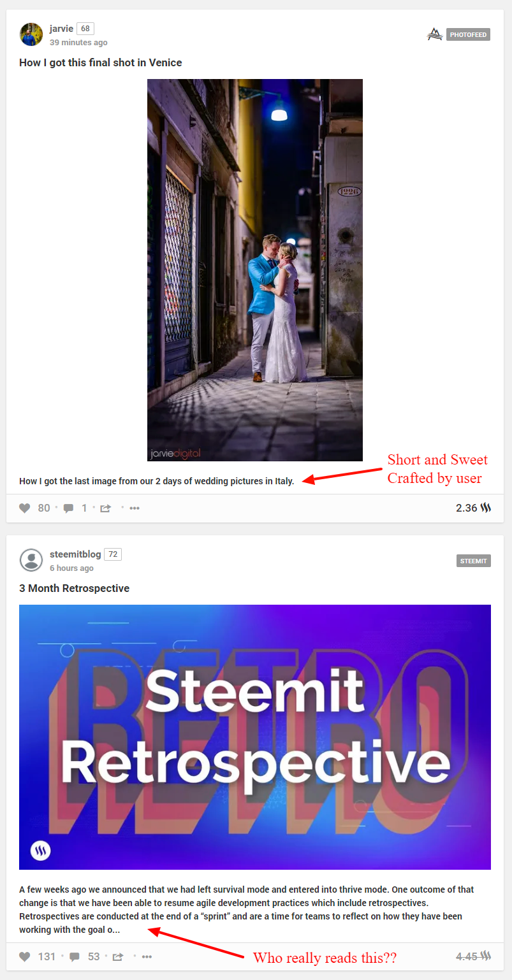Open jarvie username link
Image resolution: width=512 pixels, height=980 pixels.
[62, 29]
